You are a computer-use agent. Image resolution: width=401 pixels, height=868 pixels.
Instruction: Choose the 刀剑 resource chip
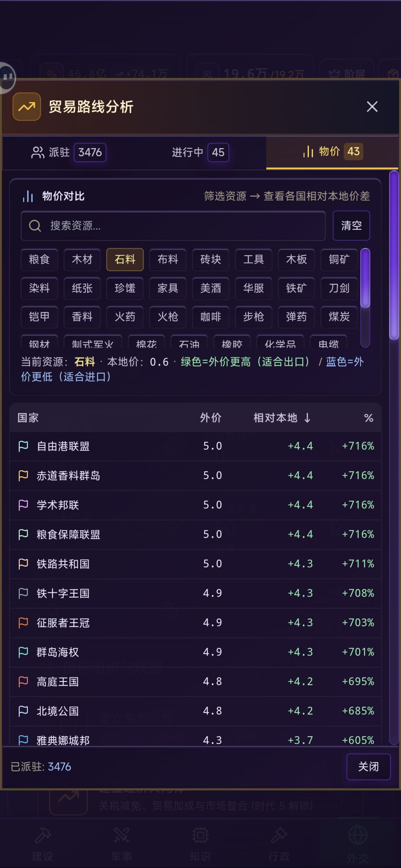[339, 288]
